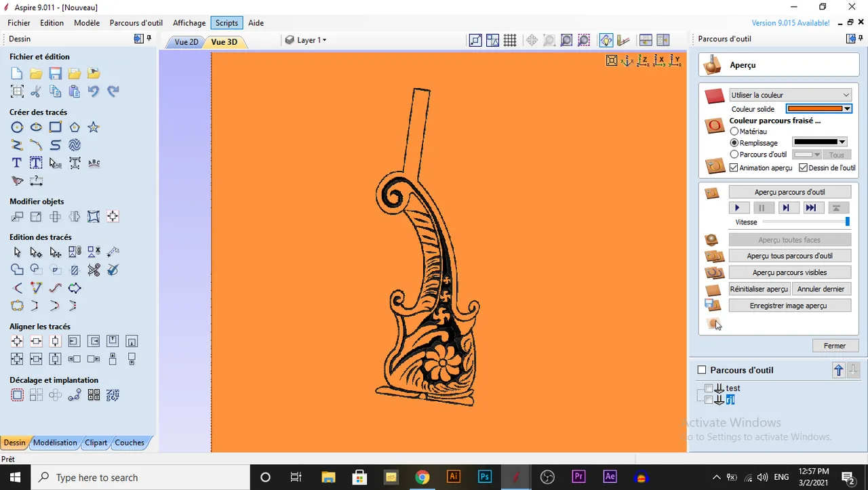868x490 pixels.
Task: Switch to the Vue 2D tab
Action: pos(186,42)
